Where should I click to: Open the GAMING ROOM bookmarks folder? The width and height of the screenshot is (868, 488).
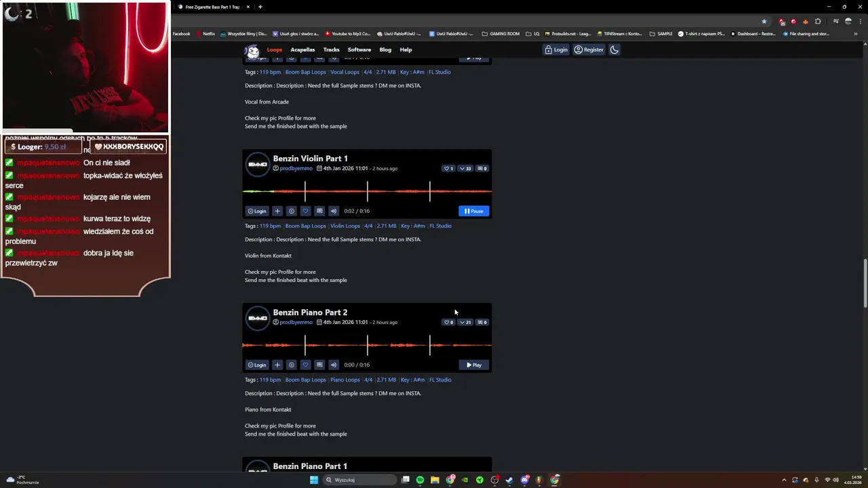[500, 33]
